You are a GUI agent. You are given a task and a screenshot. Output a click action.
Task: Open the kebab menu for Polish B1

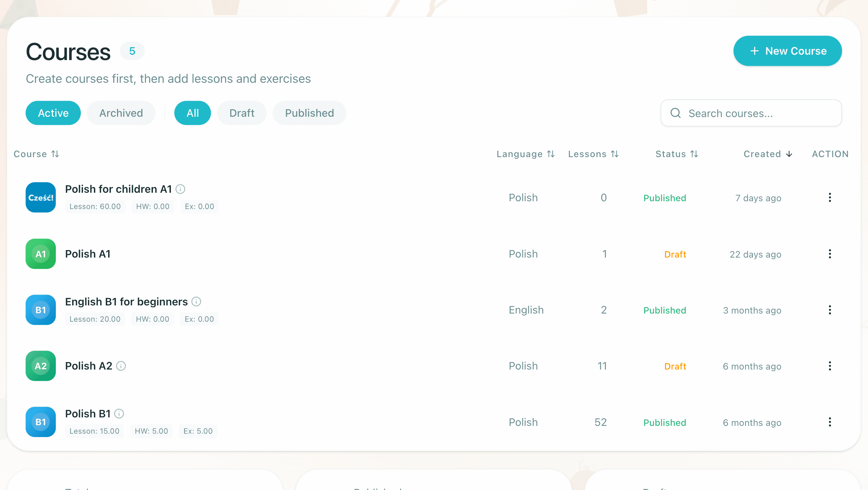[830, 422]
